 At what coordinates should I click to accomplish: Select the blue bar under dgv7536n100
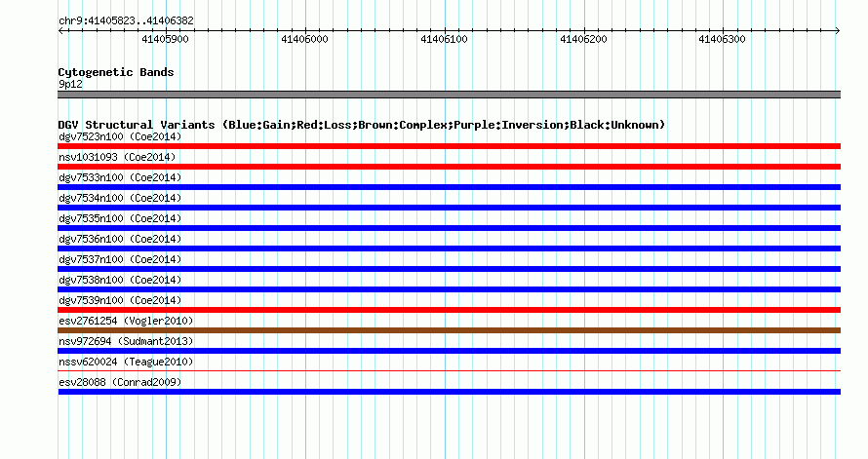[449, 249]
